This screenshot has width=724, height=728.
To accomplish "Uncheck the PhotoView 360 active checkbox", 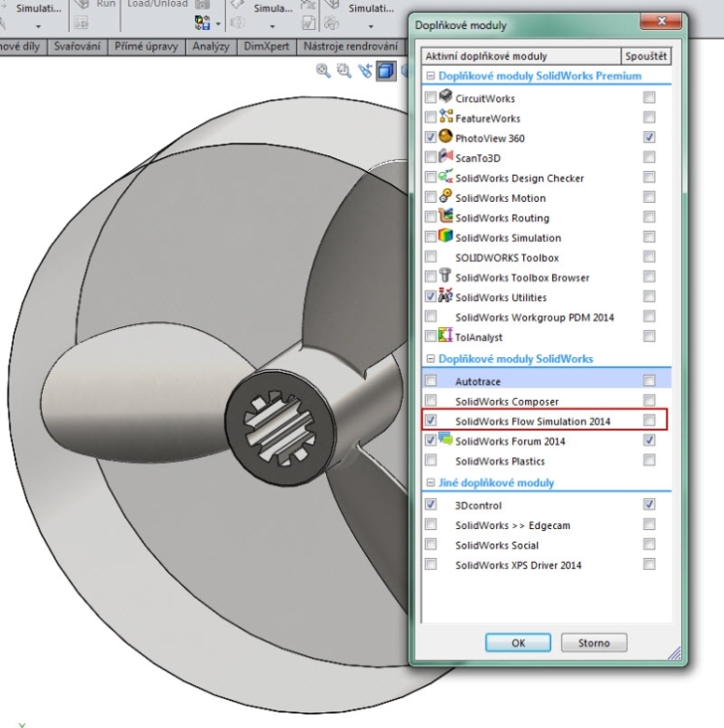I will (431, 137).
